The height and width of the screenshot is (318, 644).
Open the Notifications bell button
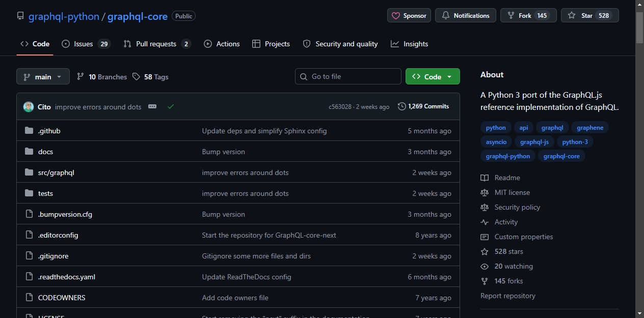click(466, 16)
